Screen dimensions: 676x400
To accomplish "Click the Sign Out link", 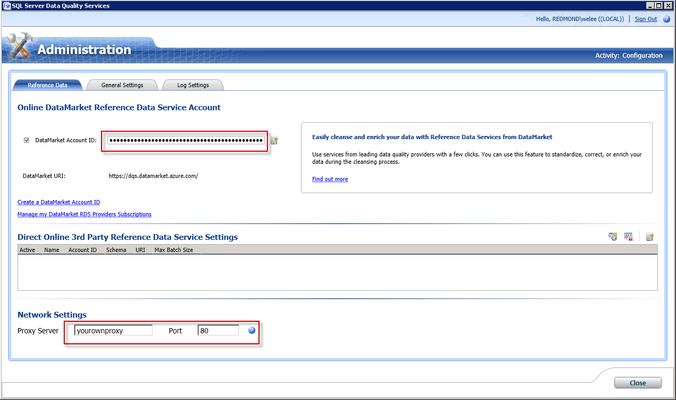I will 645,19.
